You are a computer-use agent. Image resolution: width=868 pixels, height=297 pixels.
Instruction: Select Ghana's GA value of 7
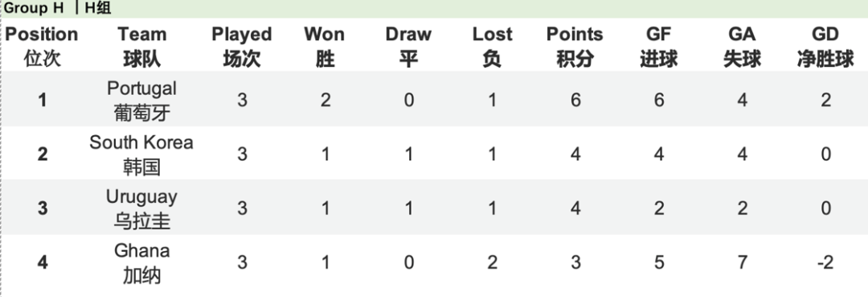[x=742, y=262]
